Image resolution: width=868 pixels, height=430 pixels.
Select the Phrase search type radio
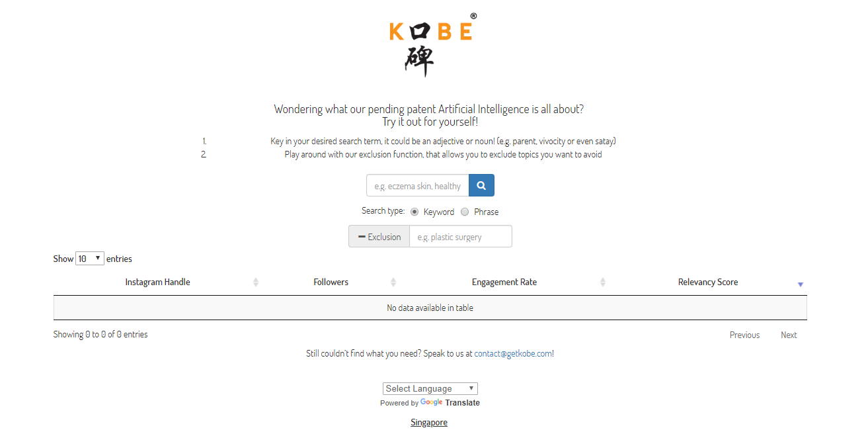(465, 212)
